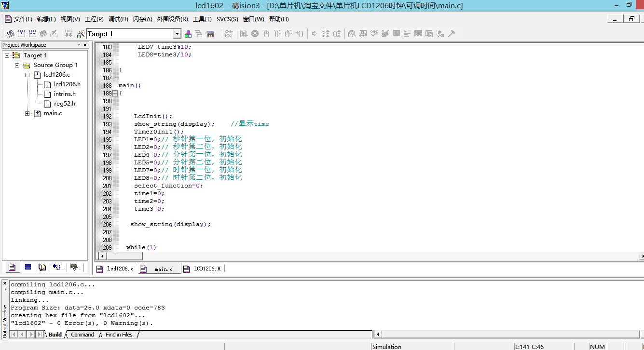Screen dimensions: 644x350
Task: Click the Step Out braces icon
Action: pyautogui.click(x=288, y=34)
